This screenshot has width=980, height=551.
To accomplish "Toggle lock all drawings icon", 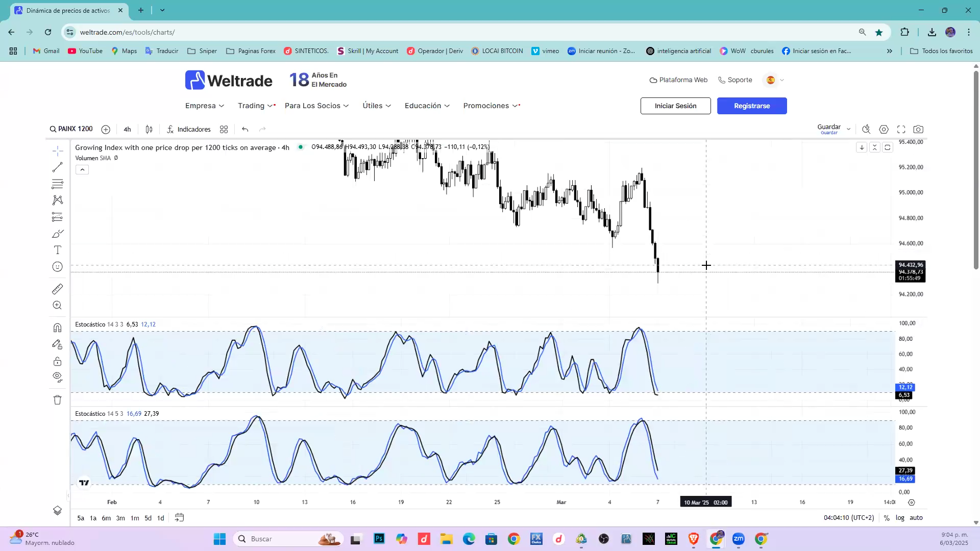I will point(57,362).
